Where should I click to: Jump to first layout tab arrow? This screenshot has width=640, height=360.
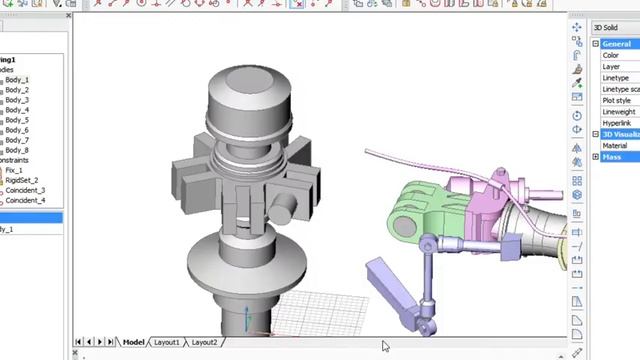(x=78, y=342)
